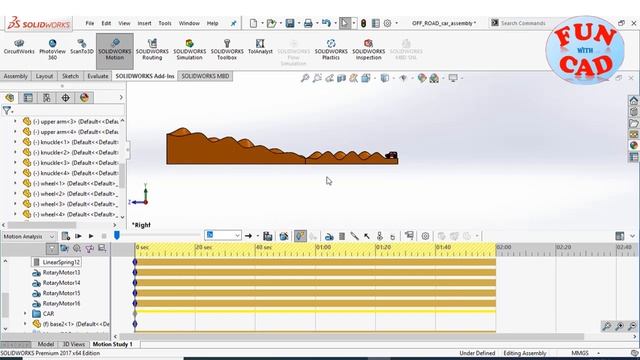Viewport: 640px width, 360px height.
Task: Click the 01:00 mark on the timeline
Action: click(323, 247)
